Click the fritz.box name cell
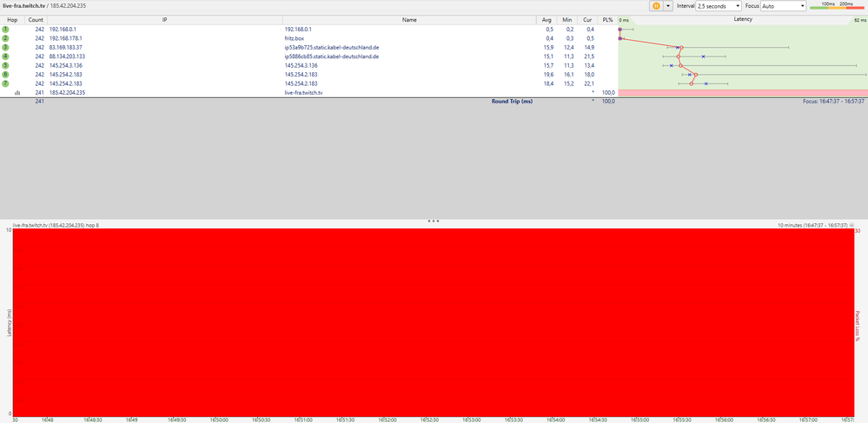Screen dimensions: 868x423 click(x=294, y=38)
